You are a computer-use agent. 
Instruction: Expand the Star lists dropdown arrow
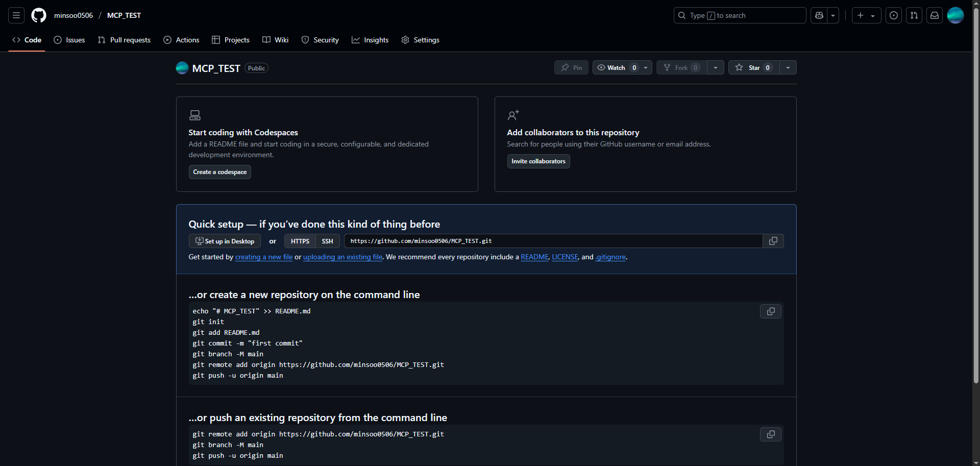[x=788, y=67]
